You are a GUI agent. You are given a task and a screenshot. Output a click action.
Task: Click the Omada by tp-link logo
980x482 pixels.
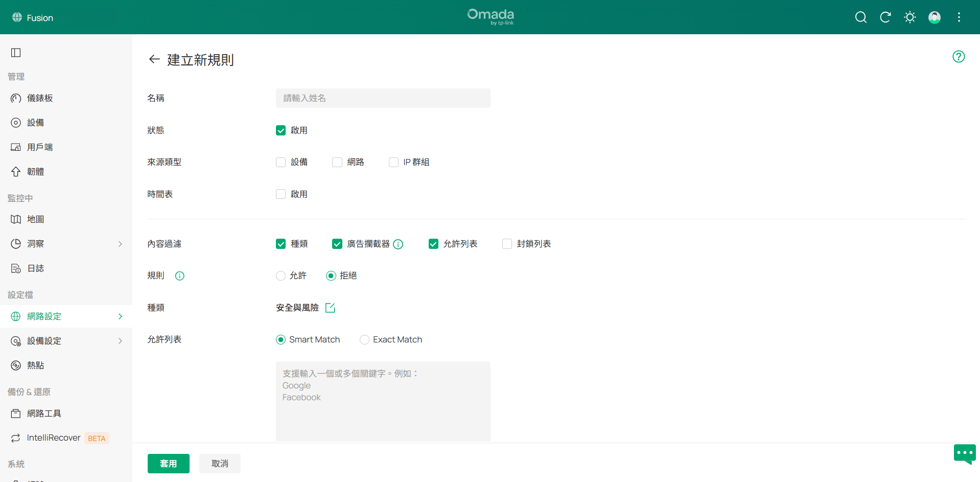click(x=491, y=17)
